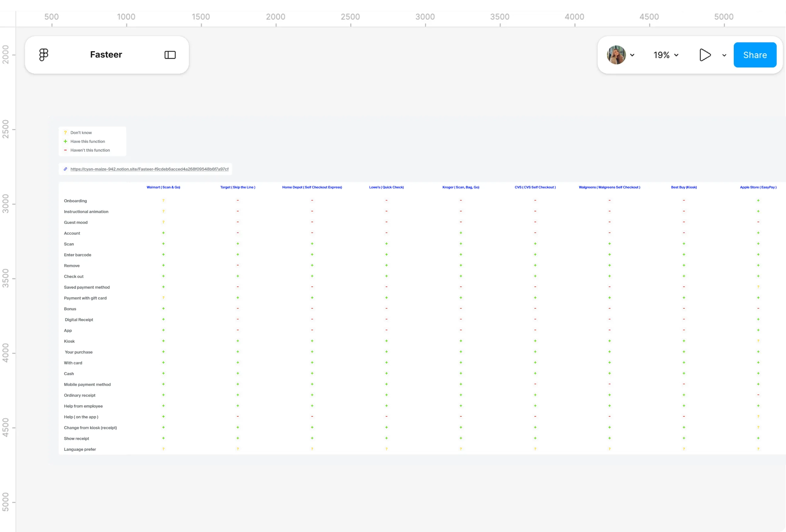The image size is (786, 532).
Task: Open the cyan-maize notion.site Fasteer link
Action: click(149, 169)
